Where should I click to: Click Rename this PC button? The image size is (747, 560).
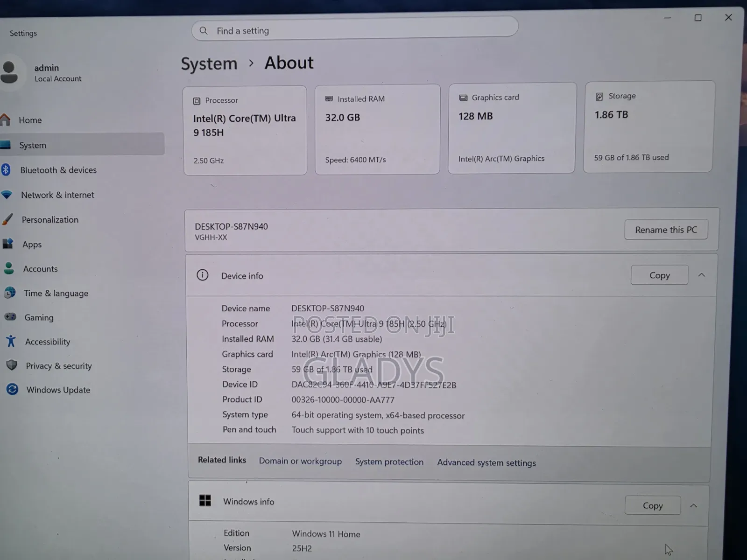666,230
